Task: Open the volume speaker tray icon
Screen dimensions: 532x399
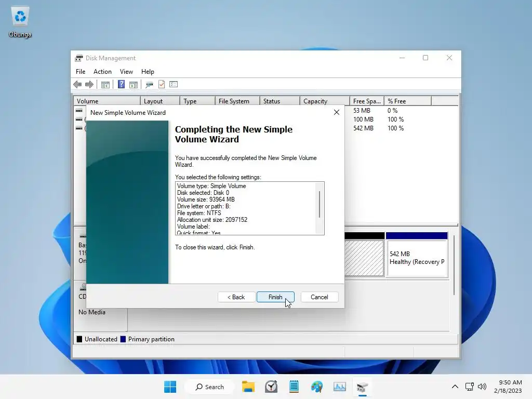Action: click(482, 387)
